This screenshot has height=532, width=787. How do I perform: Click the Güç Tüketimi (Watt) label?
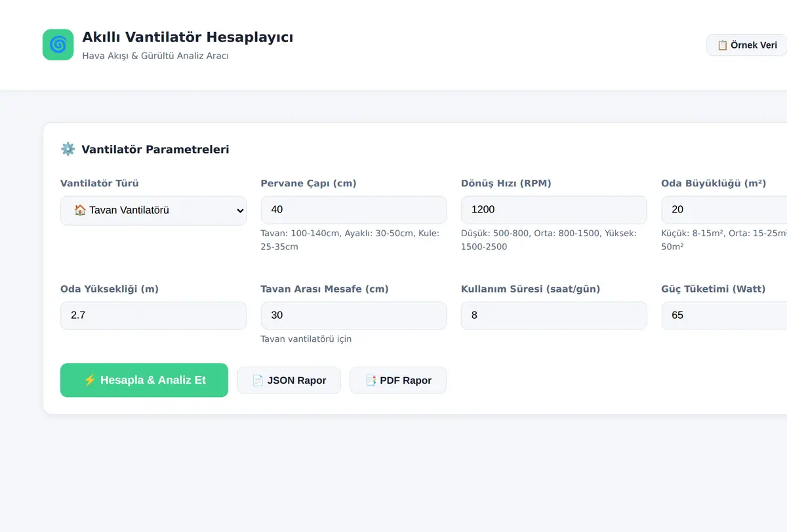[714, 289]
